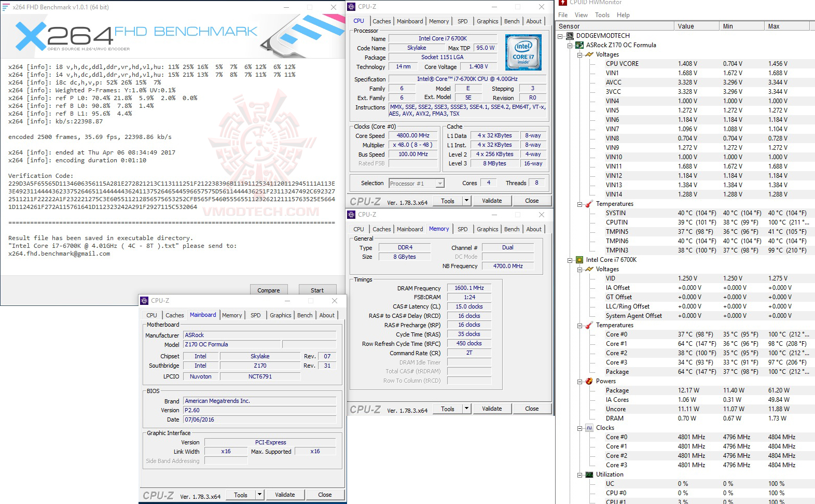Screen dimensions: 815x504
Task: Click the Max column header in HWMonitor
Action: point(788,26)
